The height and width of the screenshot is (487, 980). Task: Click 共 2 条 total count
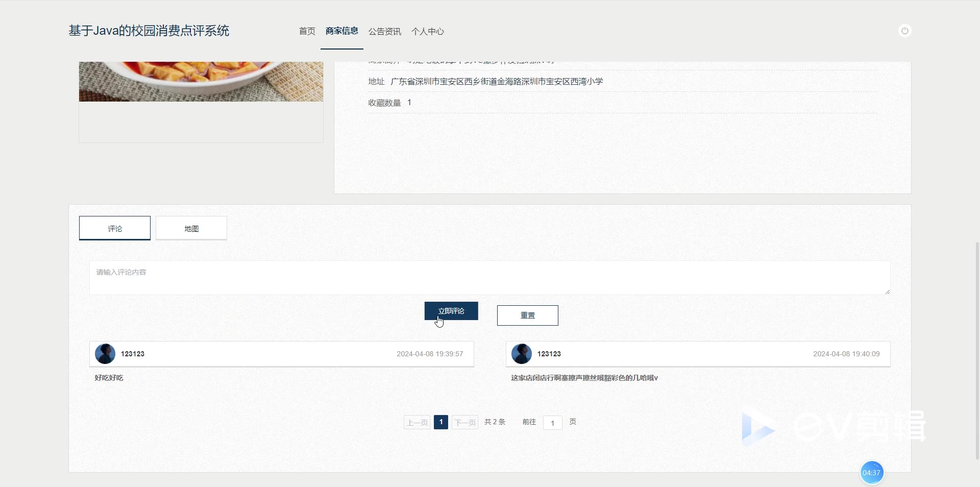coord(495,422)
